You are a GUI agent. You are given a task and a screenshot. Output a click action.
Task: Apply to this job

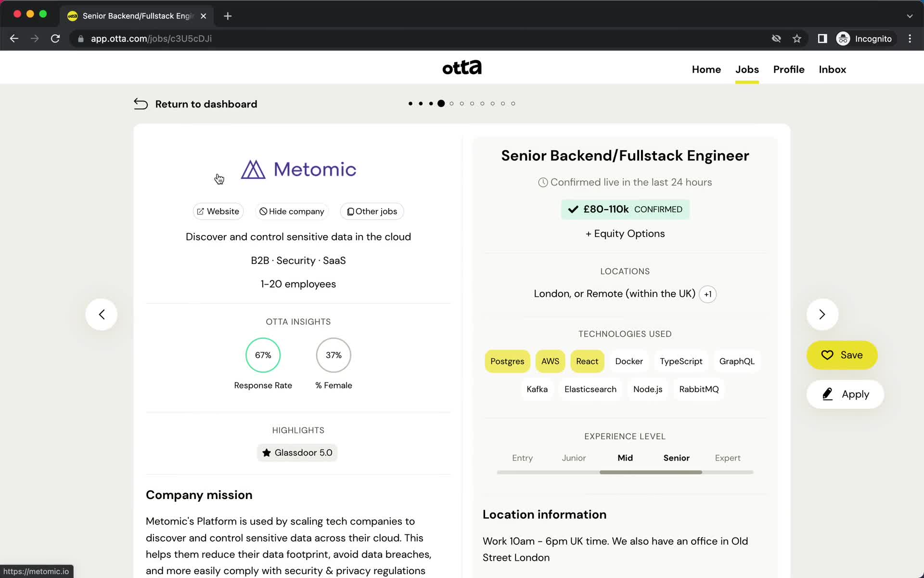tap(845, 394)
